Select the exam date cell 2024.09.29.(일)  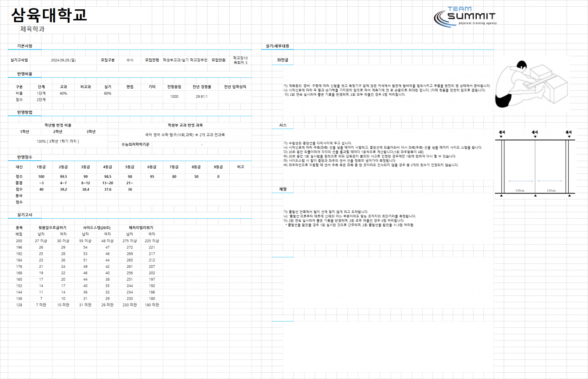(x=63, y=60)
